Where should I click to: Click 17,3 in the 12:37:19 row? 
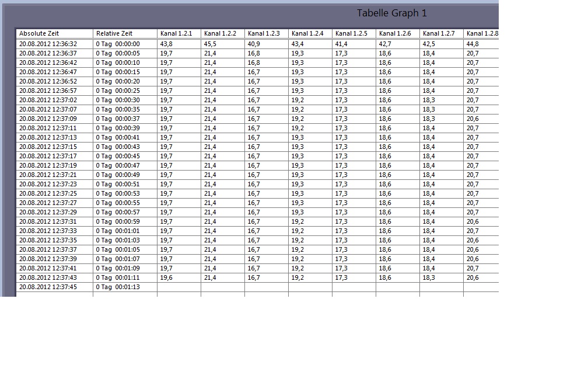click(354, 166)
